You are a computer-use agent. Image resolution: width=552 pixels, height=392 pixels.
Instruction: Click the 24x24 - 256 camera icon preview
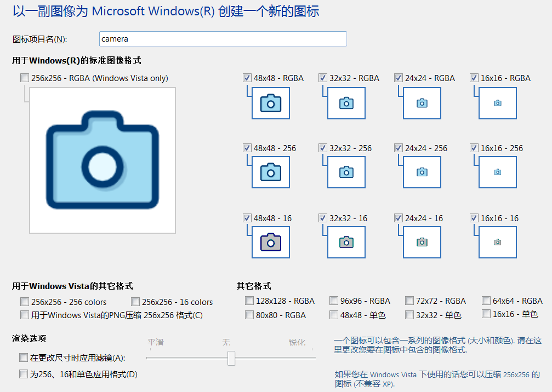pyautogui.click(x=421, y=172)
